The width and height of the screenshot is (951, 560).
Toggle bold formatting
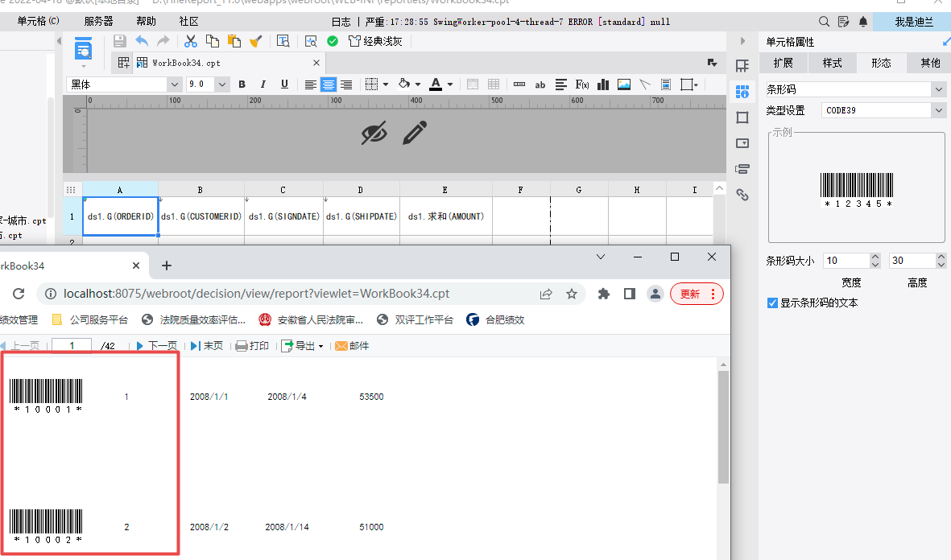(242, 84)
